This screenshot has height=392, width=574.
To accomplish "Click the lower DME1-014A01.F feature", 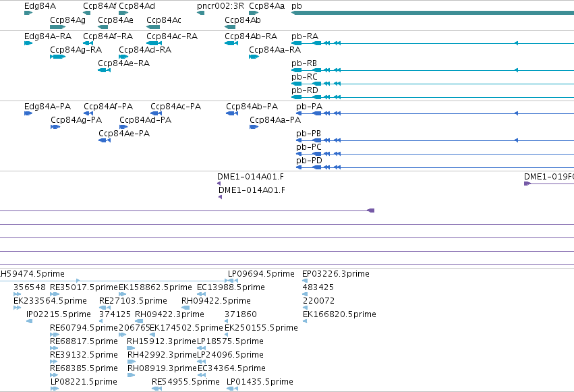I will pyautogui.click(x=220, y=197).
